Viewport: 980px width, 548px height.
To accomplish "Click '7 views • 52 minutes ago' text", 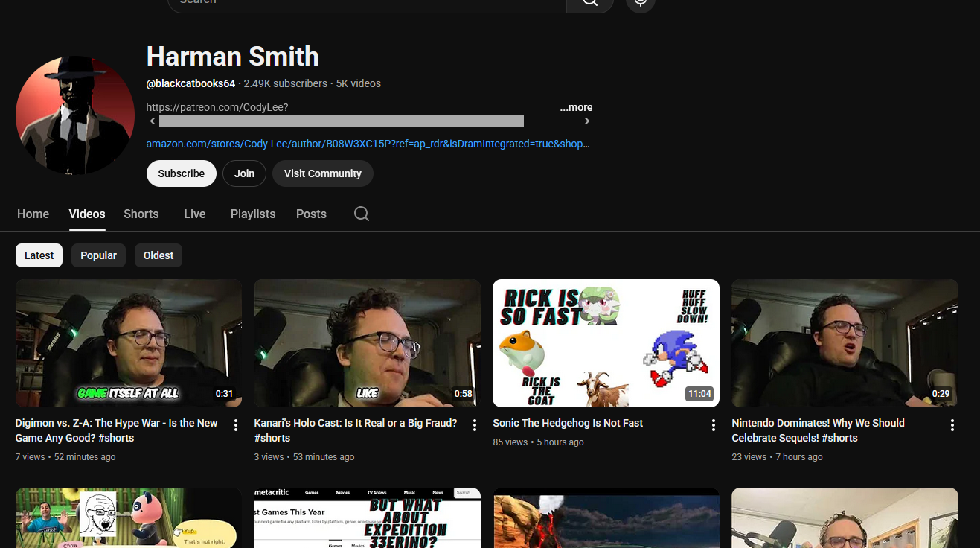I will tap(65, 457).
